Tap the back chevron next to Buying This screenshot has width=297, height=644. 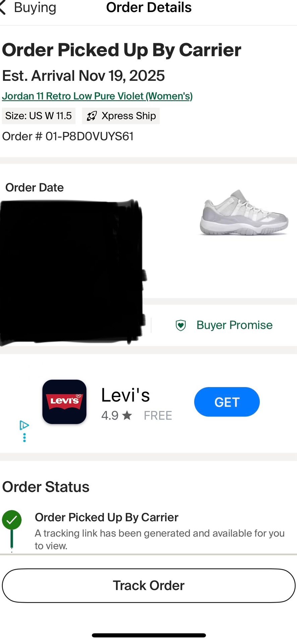click(x=3, y=7)
